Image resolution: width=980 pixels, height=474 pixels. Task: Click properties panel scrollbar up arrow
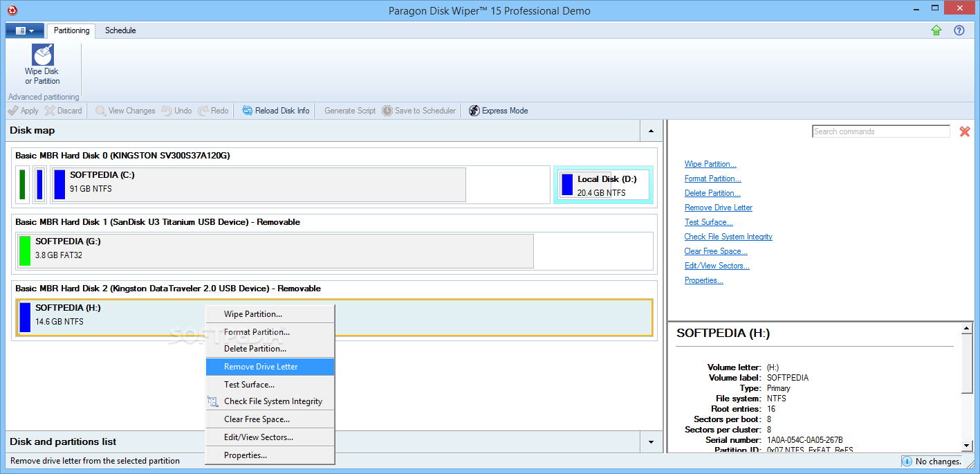pos(968,329)
